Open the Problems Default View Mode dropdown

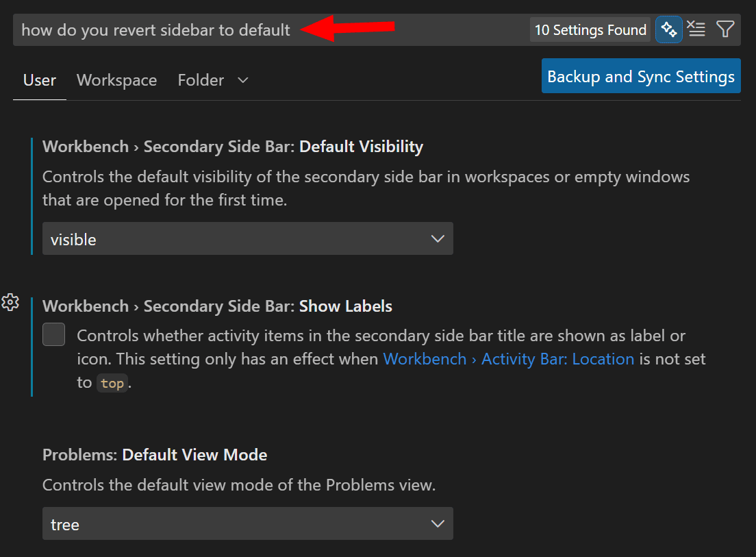[248, 523]
